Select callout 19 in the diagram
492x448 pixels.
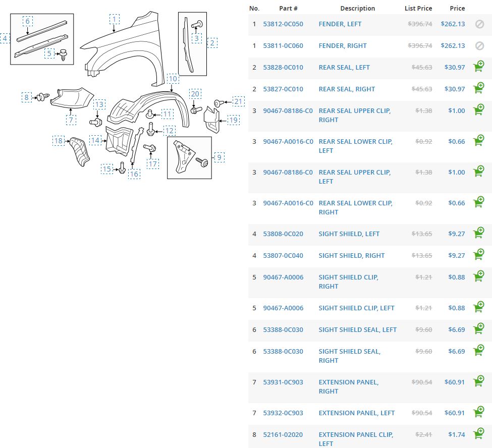233,120
